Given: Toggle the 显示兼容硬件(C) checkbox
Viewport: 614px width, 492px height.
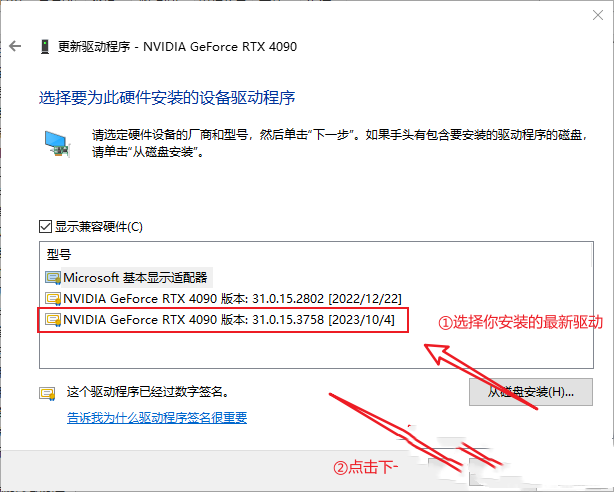Looking at the screenshot, I should pyautogui.click(x=45, y=226).
